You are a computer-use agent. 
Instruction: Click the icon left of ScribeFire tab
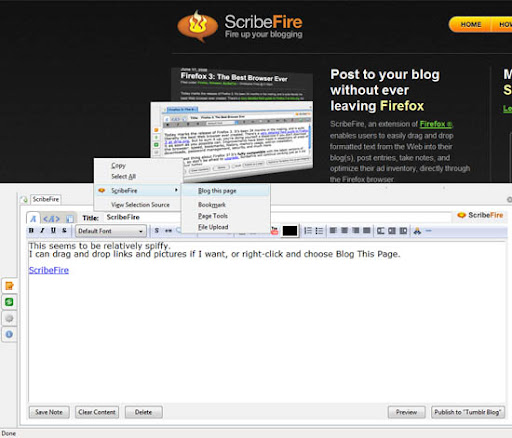pos(24,199)
